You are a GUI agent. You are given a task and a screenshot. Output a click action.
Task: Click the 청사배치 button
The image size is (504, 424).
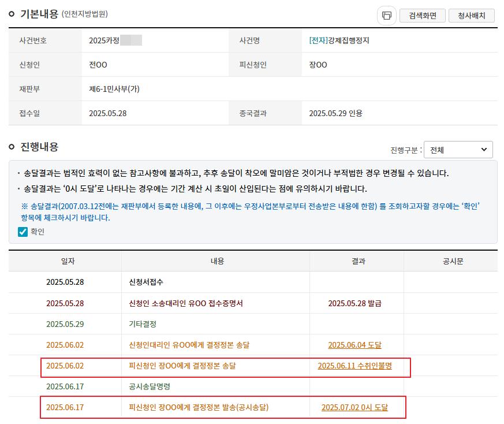(x=472, y=16)
